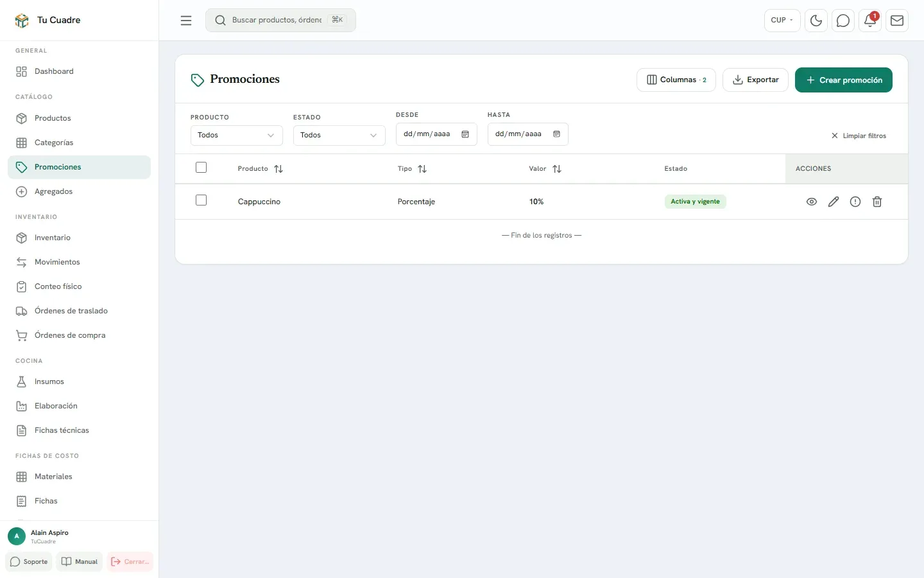
Task: Open Soporte button
Action: [29, 561]
